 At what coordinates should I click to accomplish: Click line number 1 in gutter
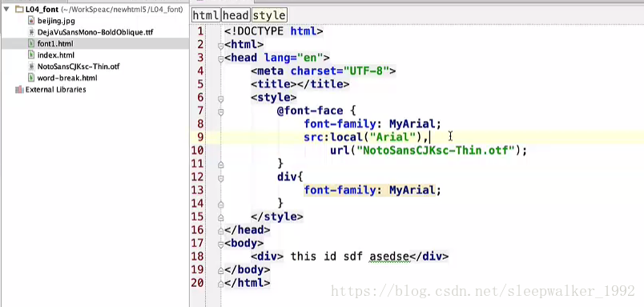pos(200,31)
